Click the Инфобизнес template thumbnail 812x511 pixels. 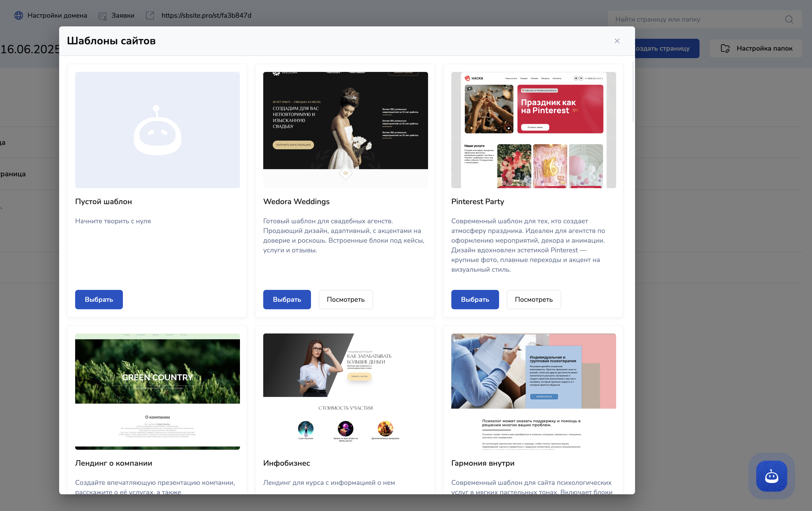pyautogui.click(x=346, y=391)
